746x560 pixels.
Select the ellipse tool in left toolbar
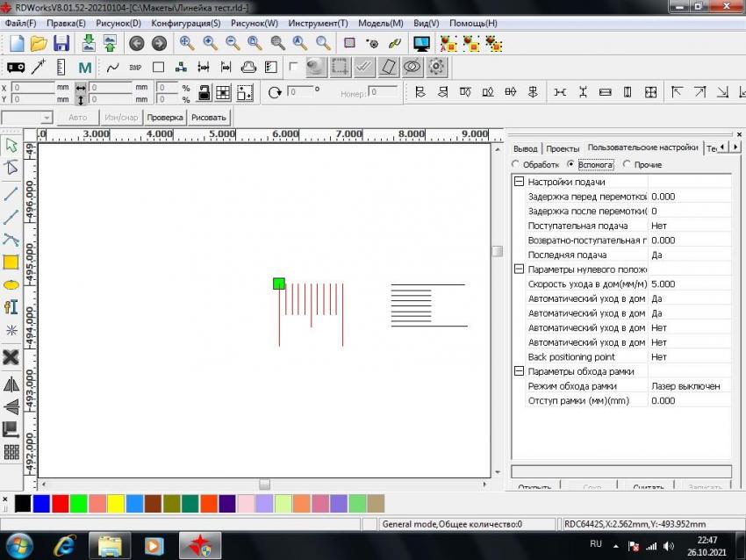coord(11,284)
